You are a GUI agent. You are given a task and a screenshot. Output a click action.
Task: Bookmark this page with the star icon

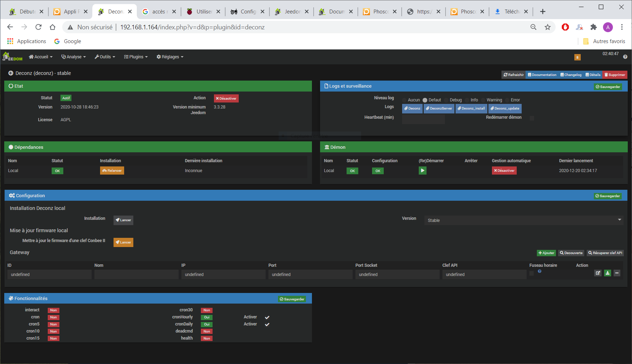click(547, 27)
